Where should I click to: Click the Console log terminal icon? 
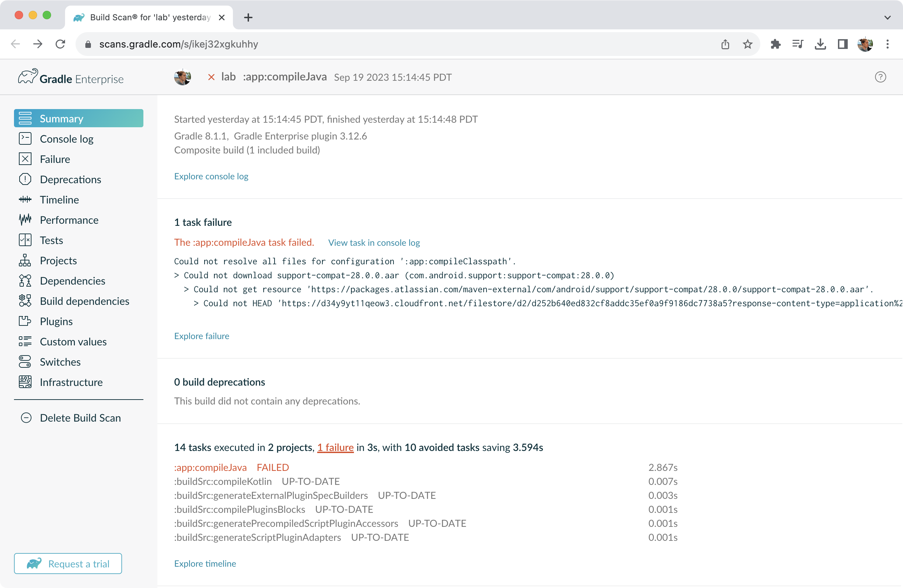(25, 139)
